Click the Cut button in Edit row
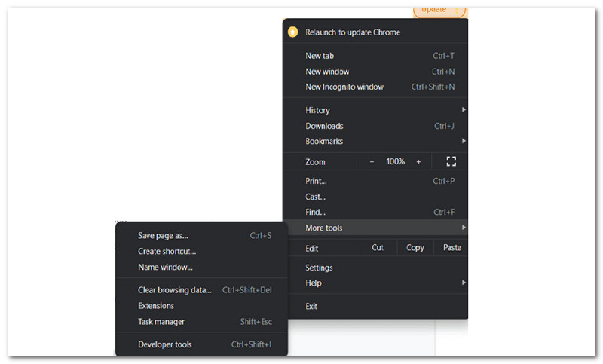This screenshot has width=603, height=364. (378, 248)
